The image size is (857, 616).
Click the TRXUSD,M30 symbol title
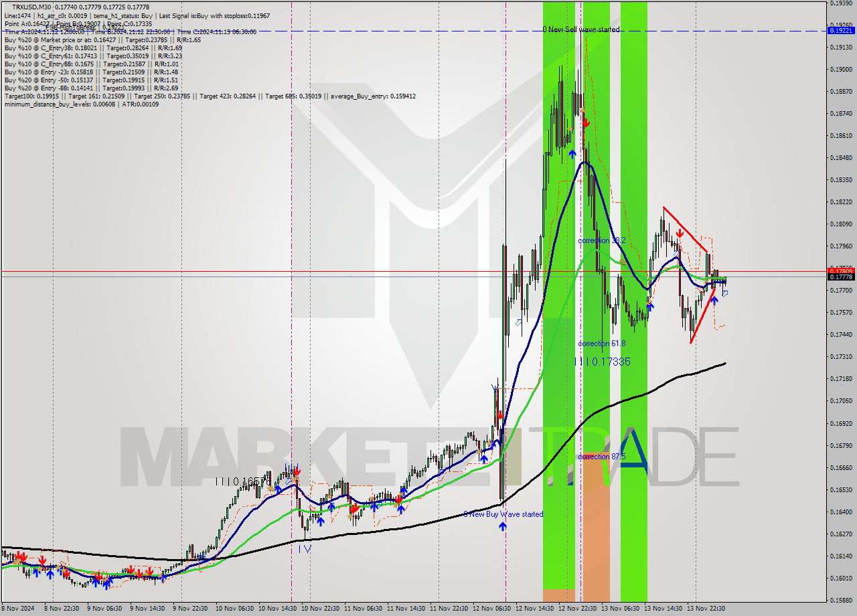[x=31, y=6]
